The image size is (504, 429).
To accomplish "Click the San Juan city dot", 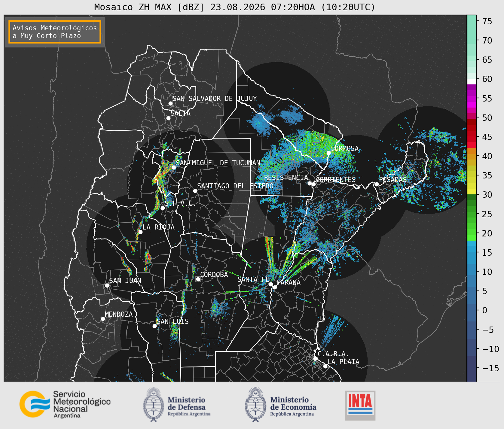I will pos(107,285).
